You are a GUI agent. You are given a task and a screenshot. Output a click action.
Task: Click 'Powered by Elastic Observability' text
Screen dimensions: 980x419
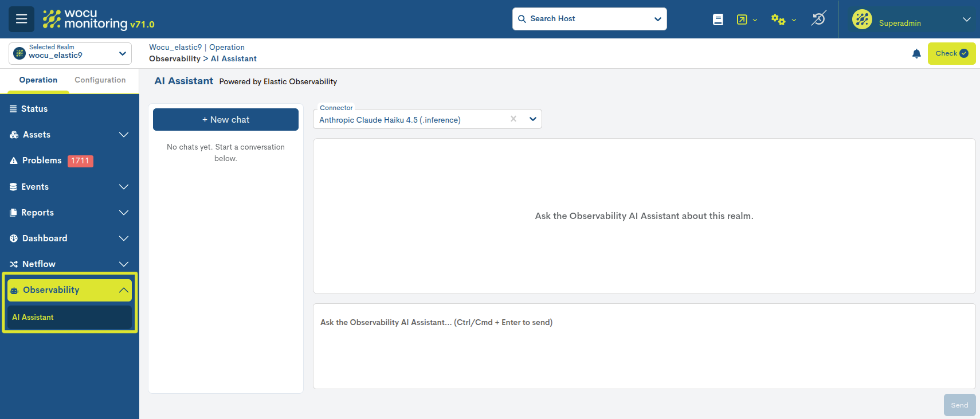278,82
